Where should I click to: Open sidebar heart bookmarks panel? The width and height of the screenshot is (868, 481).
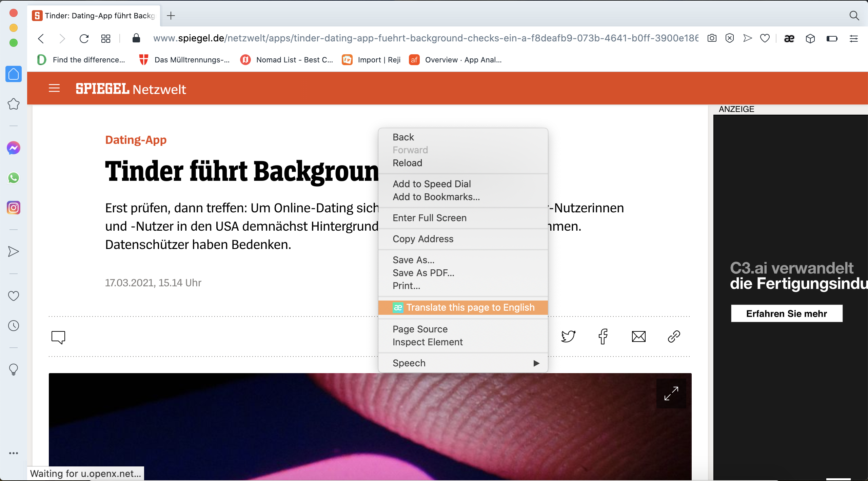click(x=14, y=296)
